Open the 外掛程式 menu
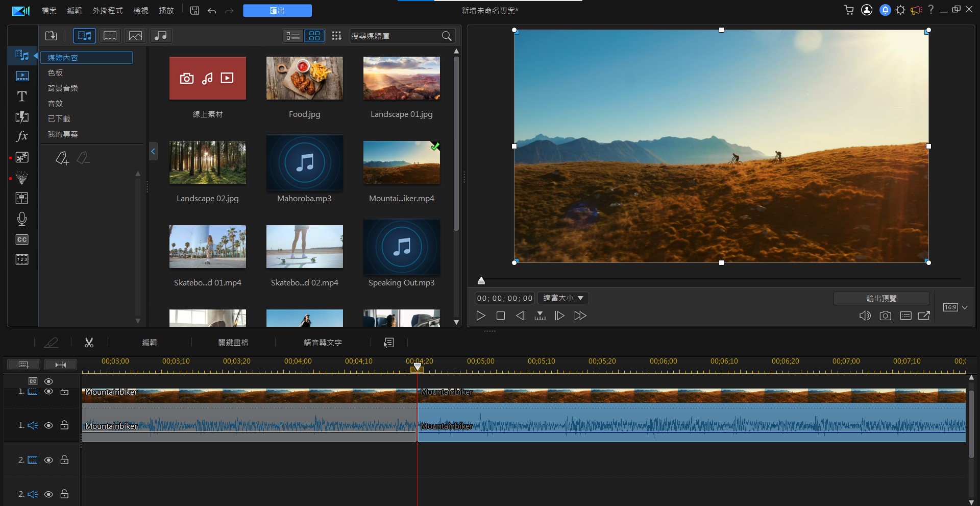 tap(107, 10)
